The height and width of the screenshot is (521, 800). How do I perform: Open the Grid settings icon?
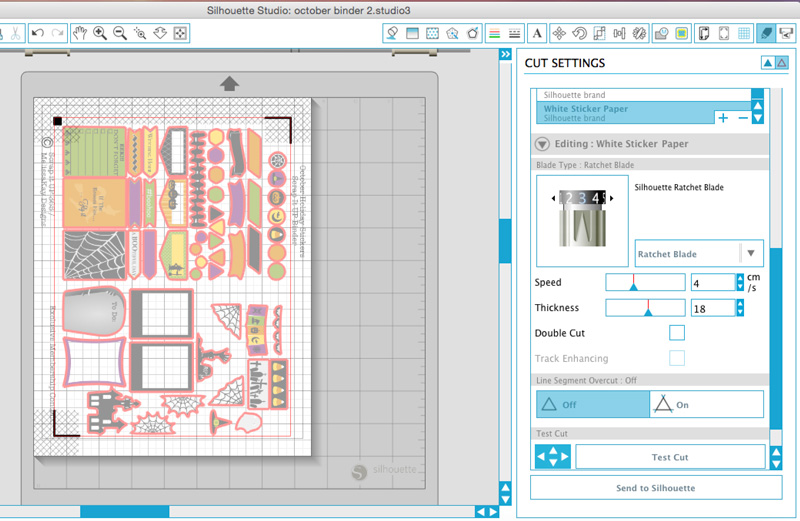(744, 34)
